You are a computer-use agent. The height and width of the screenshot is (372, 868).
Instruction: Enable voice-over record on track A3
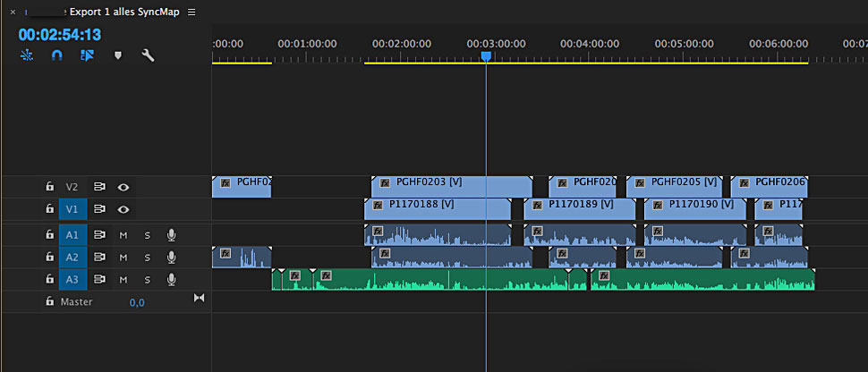[172, 280]
